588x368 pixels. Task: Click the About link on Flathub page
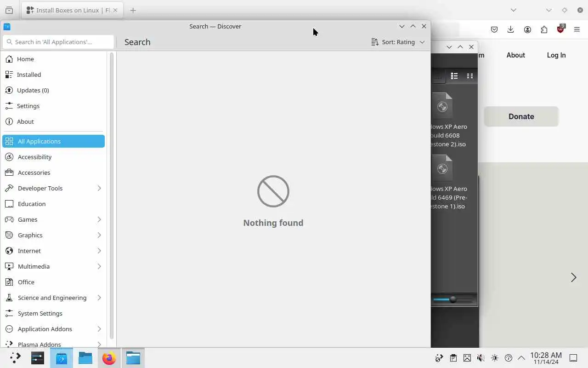515,55
